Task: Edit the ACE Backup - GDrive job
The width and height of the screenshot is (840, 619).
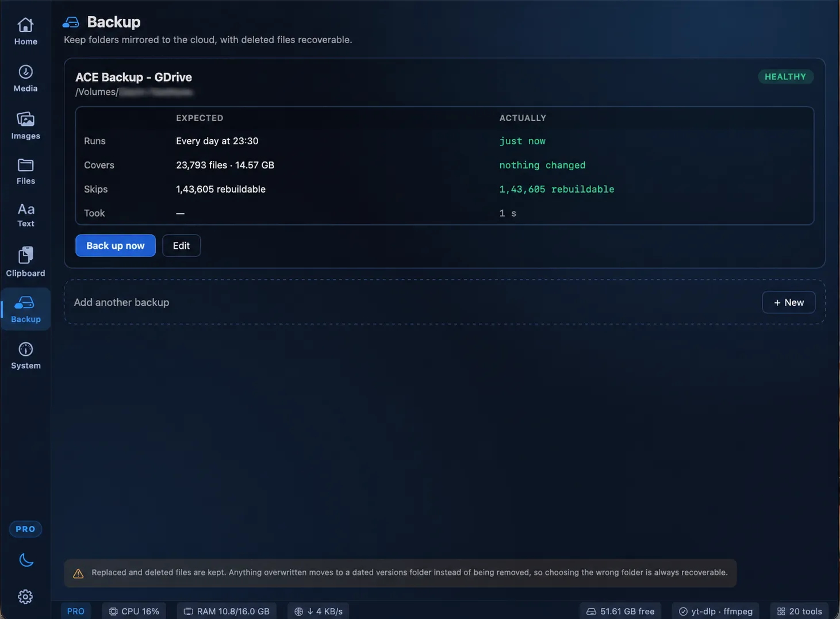Action: tap(181, 245)
